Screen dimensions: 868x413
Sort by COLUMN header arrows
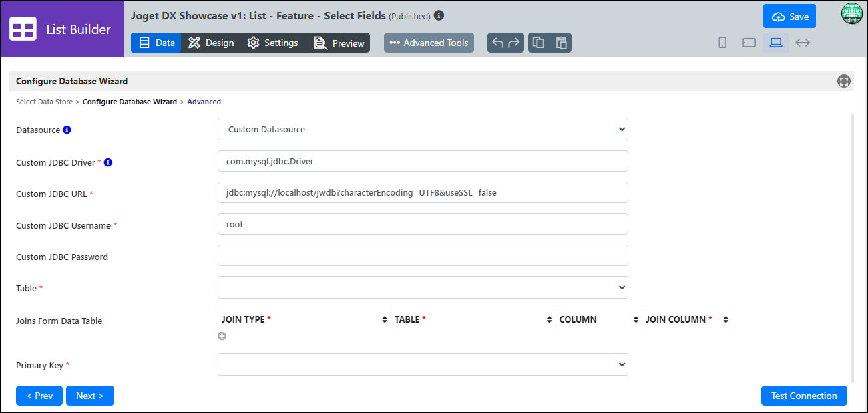[x=636, y=319]
